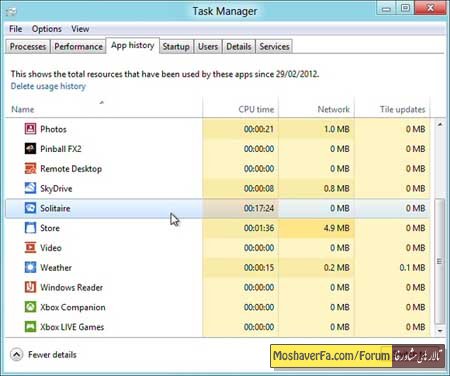
Task: Click Photos network value 1.0 MB
Action: click(x=337, y=129)
